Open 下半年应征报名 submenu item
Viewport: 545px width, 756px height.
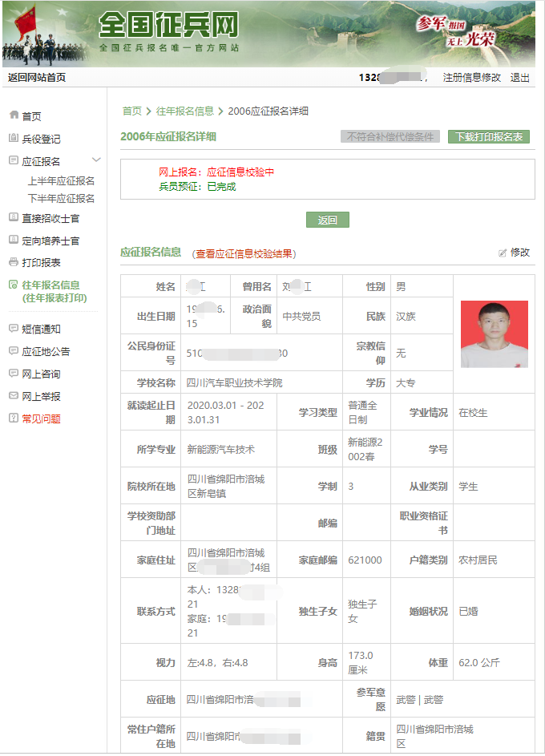pyautogui.click(x=61, y=199)
